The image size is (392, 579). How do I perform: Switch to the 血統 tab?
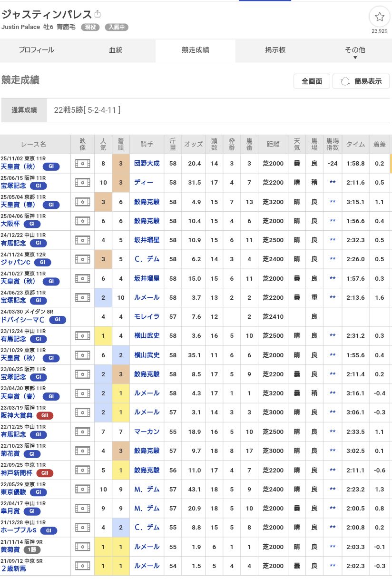[x=116, y=50]
